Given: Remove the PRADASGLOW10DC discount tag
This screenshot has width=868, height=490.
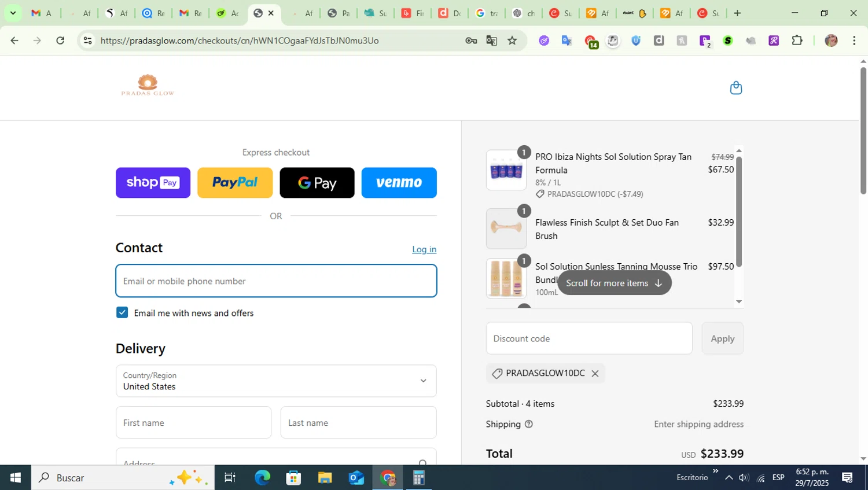Looking at the screenshot, I should pos(595,374).
